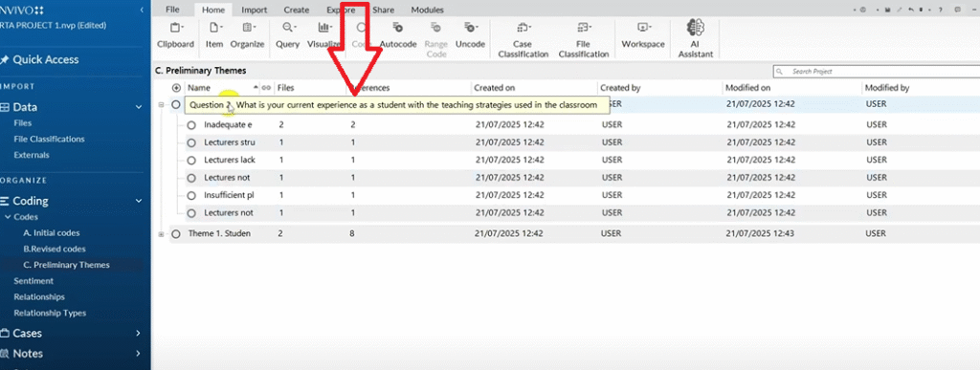Open the Visualize menu
Screen dimensions: 980x370
[x=323, y=35]
